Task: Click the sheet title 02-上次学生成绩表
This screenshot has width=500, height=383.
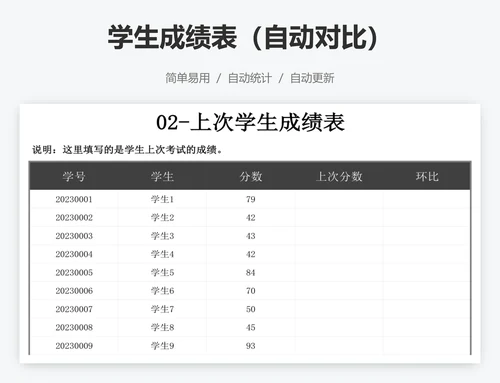Action: pos(250,122)
